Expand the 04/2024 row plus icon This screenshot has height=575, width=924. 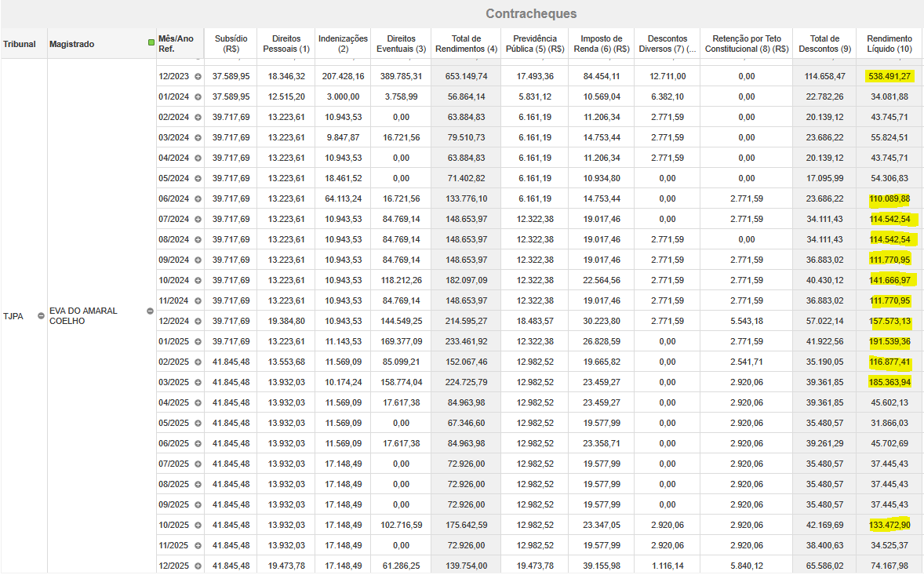[x=198, y=158]
